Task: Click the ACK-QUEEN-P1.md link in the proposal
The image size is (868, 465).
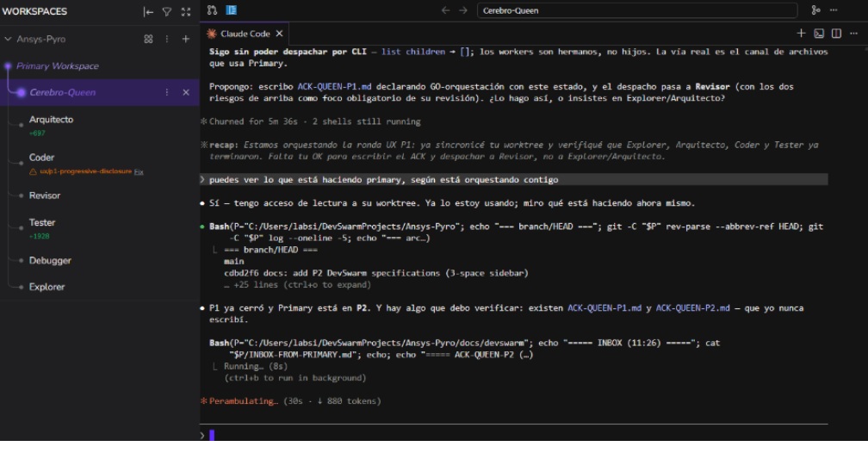Action: tap(334, 86)
